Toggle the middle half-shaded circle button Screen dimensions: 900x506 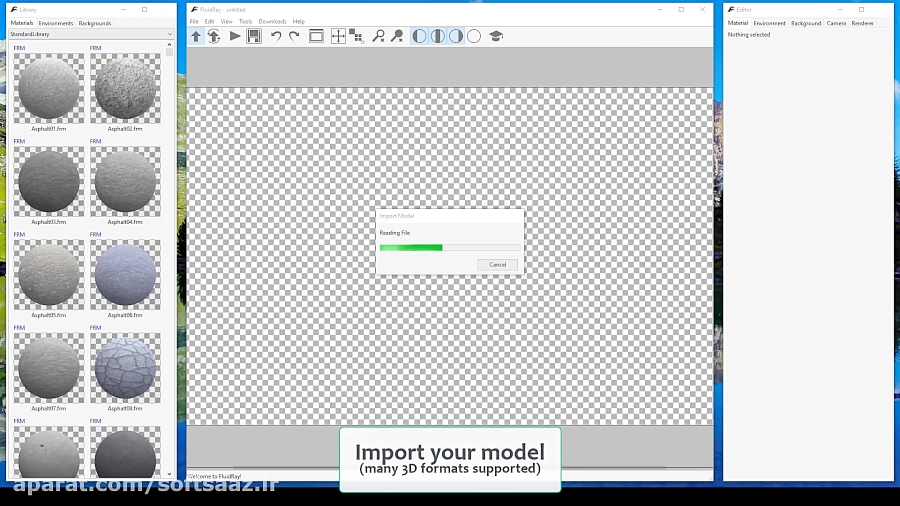click(x=438, y=36)
